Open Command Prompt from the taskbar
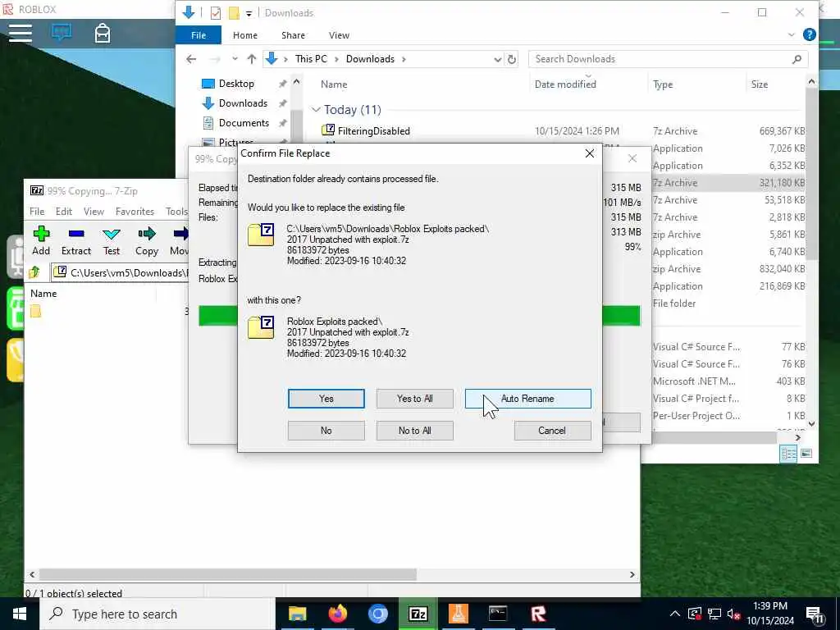840x630 pixels. tap(498, 614)
